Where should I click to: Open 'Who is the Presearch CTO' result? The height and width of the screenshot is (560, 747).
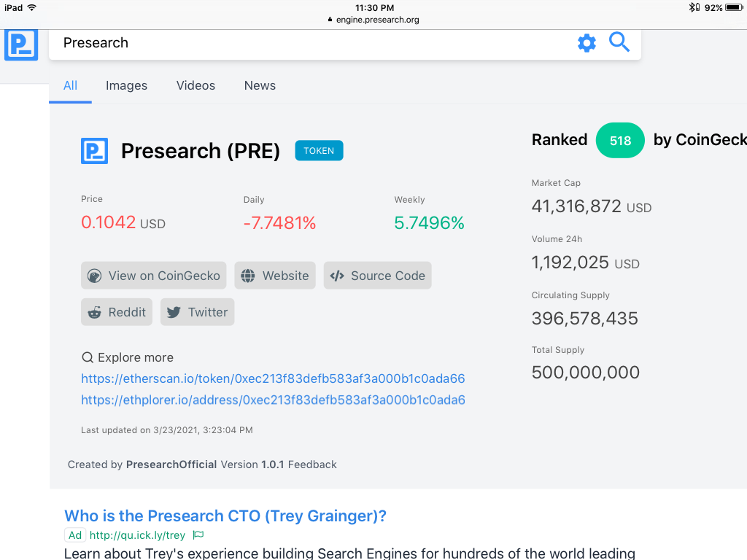point(225,516)
